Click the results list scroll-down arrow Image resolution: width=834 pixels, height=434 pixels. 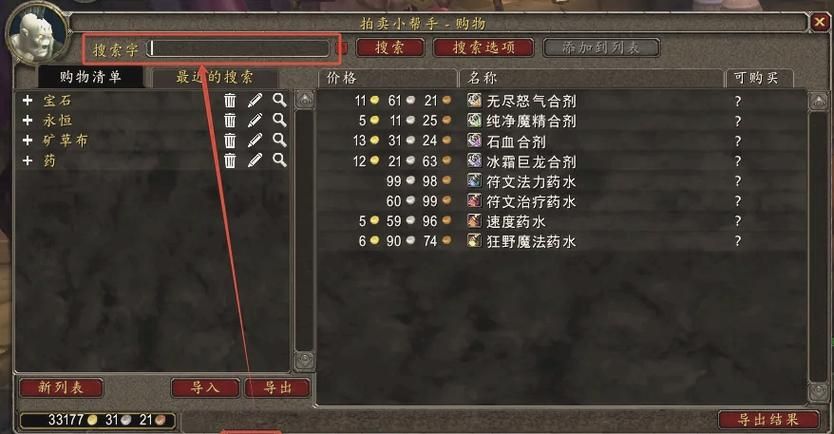[x=818, y=393]
